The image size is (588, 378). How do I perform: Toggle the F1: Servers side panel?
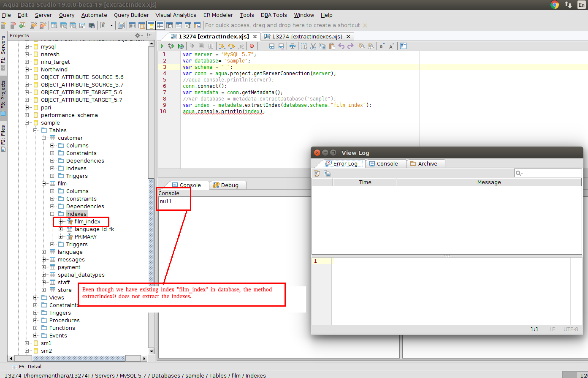click(3, 53)
